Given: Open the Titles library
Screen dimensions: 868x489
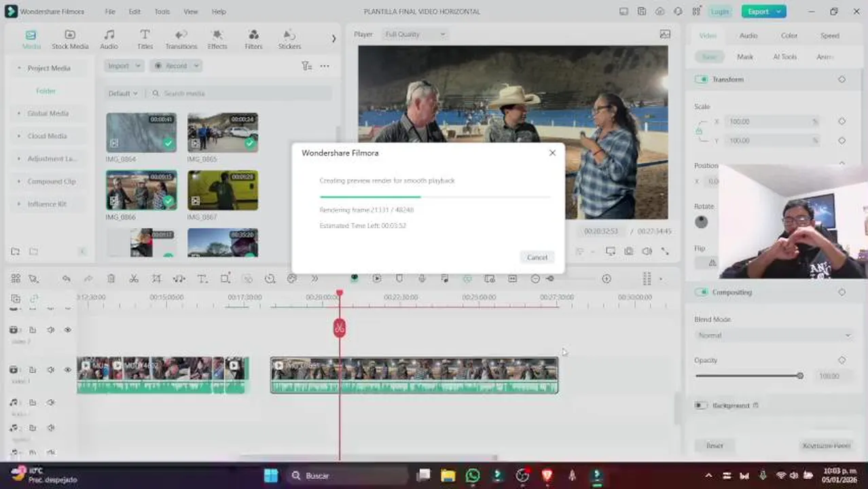Looking at the screenshot, I should click(145, 40).
